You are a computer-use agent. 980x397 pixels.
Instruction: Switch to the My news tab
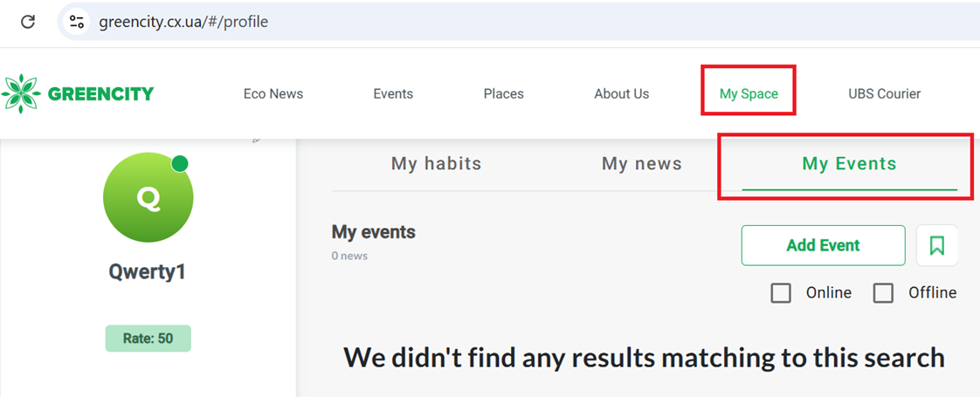coord(642,163)
